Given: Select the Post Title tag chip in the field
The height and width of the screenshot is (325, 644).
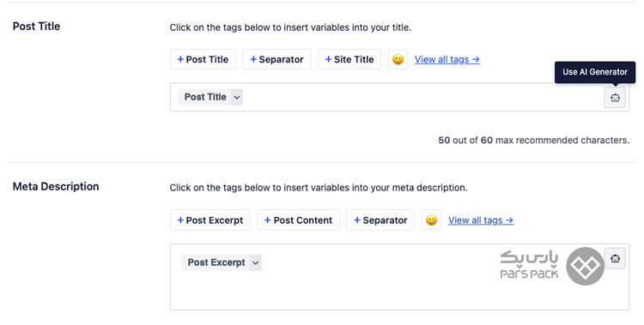Looking at the screenshot, I should 205,97.
